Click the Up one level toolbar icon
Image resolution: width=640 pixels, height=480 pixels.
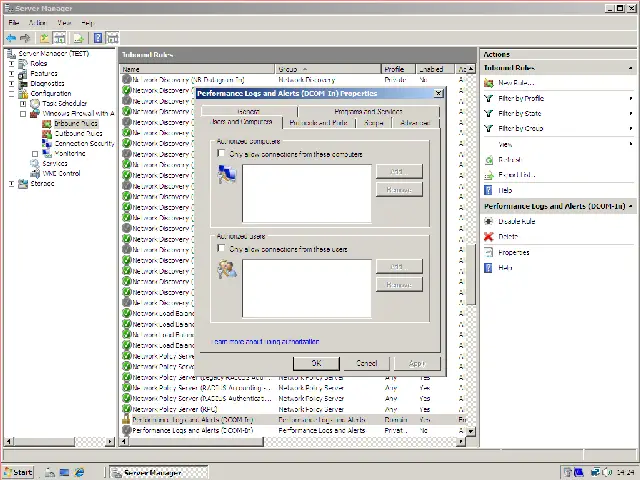point(44,38)
